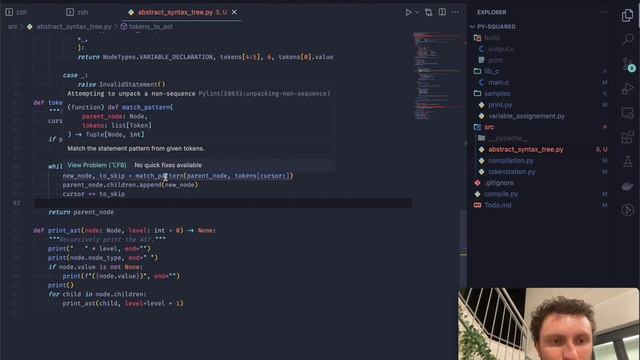Select abstract_syntax_tree.py in the explorer tree

[x=526, y=149]
